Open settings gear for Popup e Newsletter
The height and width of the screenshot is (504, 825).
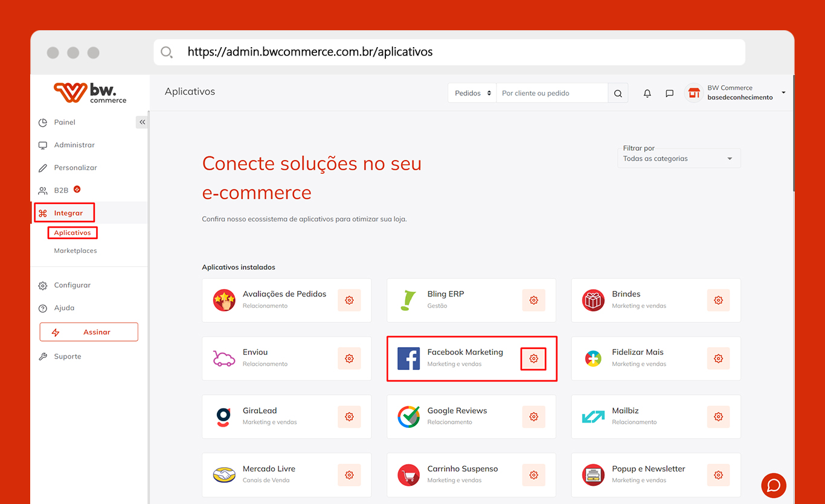click(718, 475)
